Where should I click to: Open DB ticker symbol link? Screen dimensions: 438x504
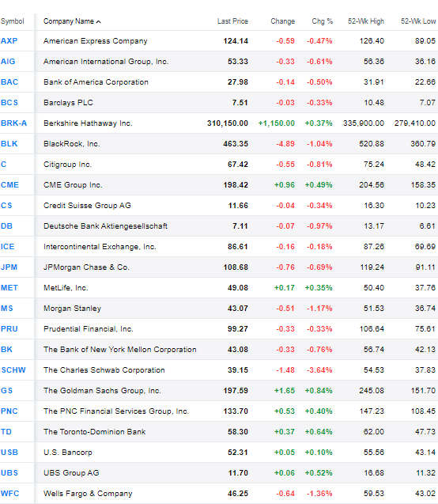click(x=6, y=226)
